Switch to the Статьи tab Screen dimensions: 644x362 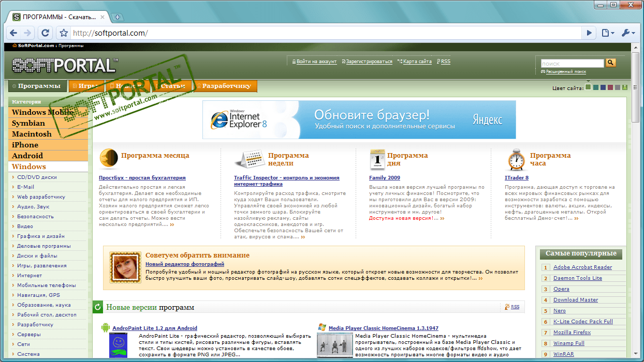click(171, 86)
